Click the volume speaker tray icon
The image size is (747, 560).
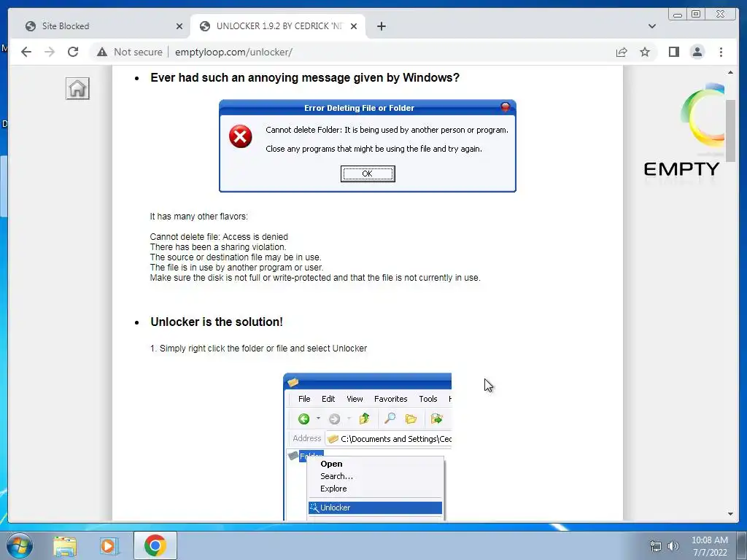click(x=673, y=546)
